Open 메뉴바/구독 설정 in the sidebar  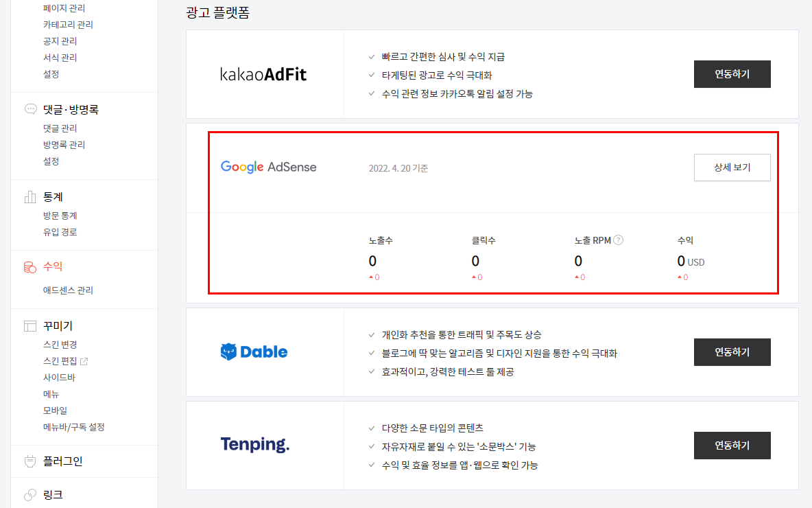(x=73, y=427)
